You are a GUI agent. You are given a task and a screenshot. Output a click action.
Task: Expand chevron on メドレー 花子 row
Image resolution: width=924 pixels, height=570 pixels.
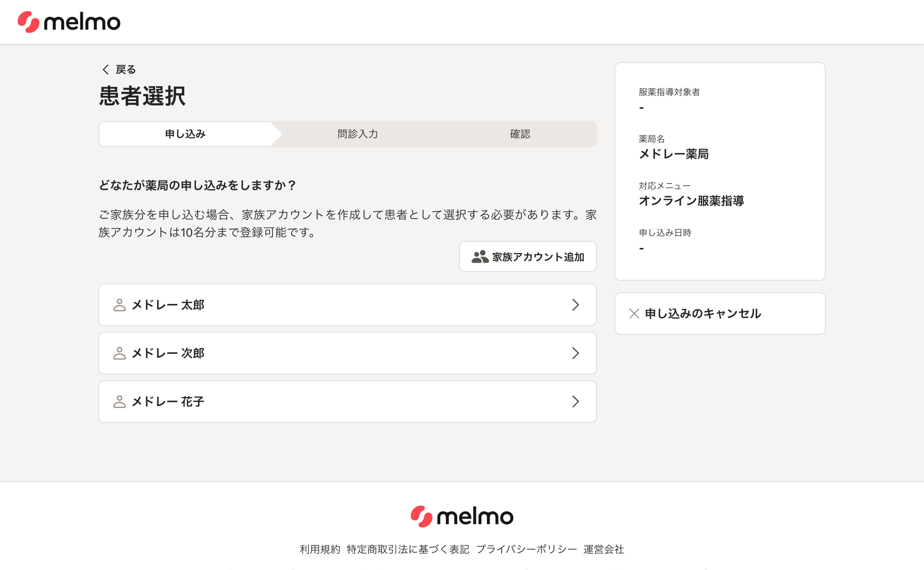[x=575, y=402]
